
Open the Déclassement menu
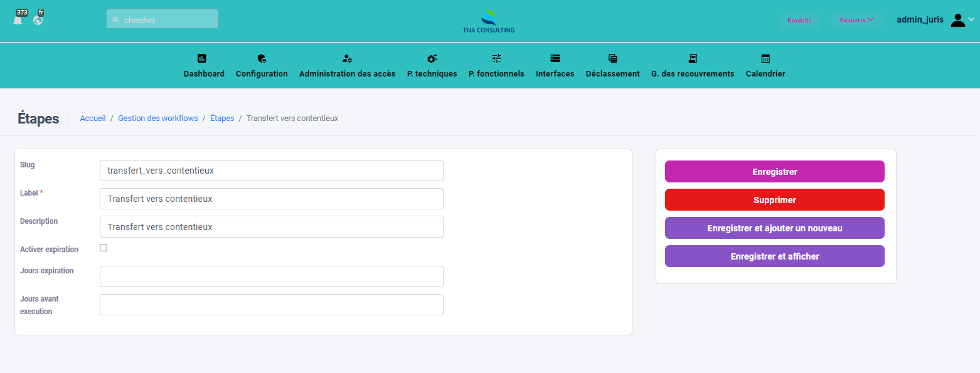tap(612, 66)
